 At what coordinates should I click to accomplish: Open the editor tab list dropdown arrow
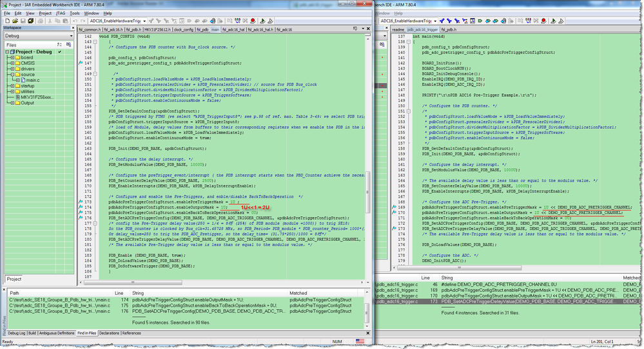[x=363, y=29]
